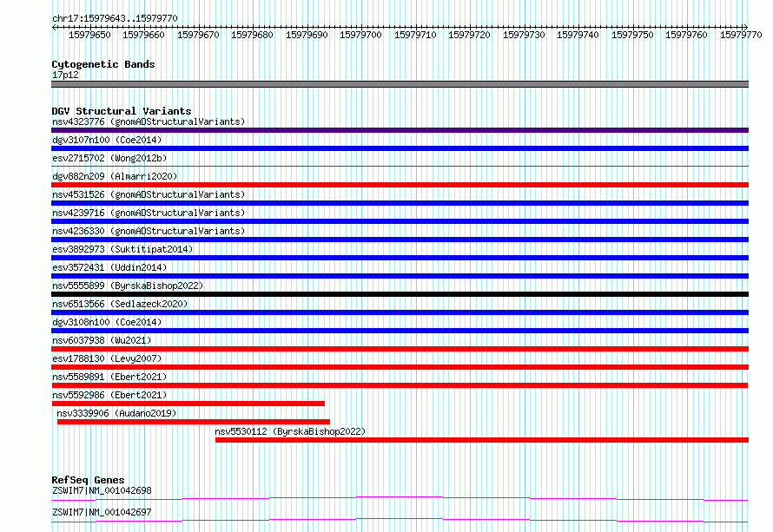The height and width of the screenshot is (532, 773).
Task: Click the nsv5589891 (Ebert2021) label
Action: 109,377
